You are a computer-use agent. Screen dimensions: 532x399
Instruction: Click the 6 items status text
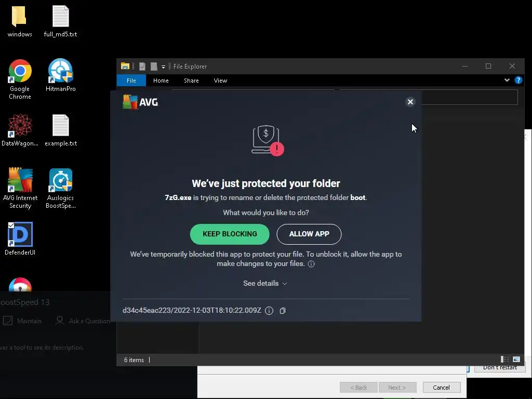(x=134, y=360)
